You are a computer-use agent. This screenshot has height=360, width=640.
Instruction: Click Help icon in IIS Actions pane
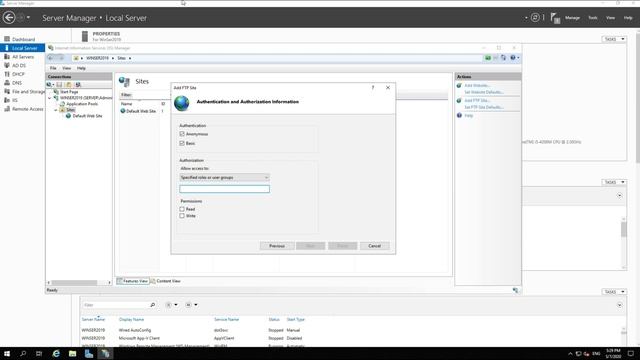(459, 116)
